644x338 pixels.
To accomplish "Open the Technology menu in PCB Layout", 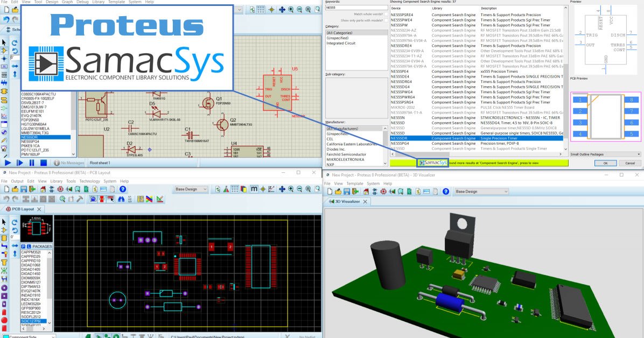I will click(x=89, y=181).
